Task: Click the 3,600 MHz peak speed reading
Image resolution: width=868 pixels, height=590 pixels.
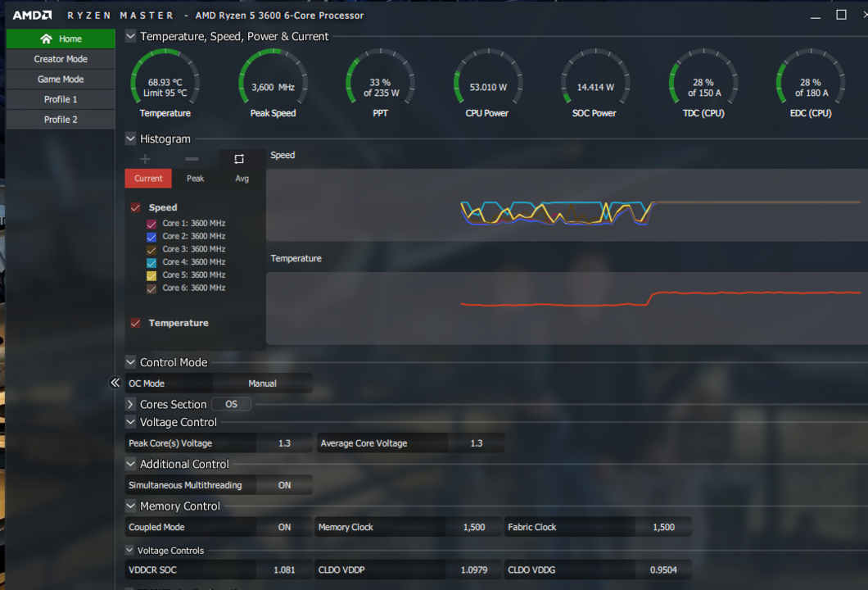Action: (273, 87)
